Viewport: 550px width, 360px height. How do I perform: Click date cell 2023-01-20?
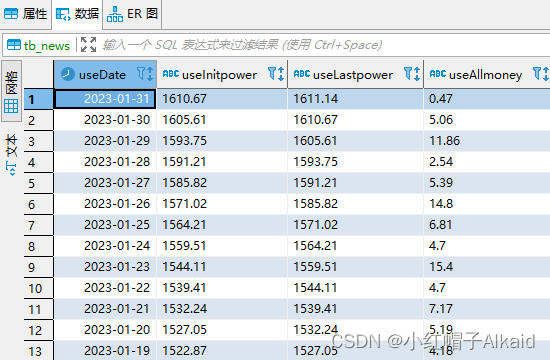click(105, 330)
